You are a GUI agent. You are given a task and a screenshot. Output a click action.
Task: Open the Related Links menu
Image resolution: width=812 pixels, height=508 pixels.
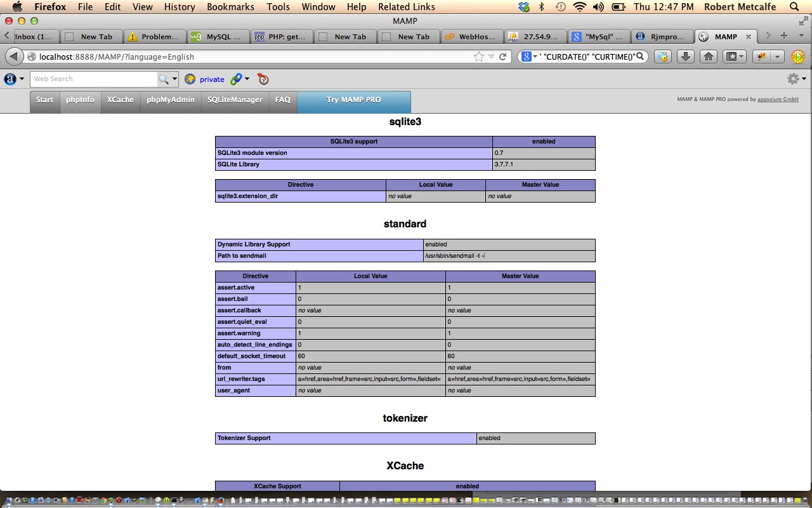407,7
